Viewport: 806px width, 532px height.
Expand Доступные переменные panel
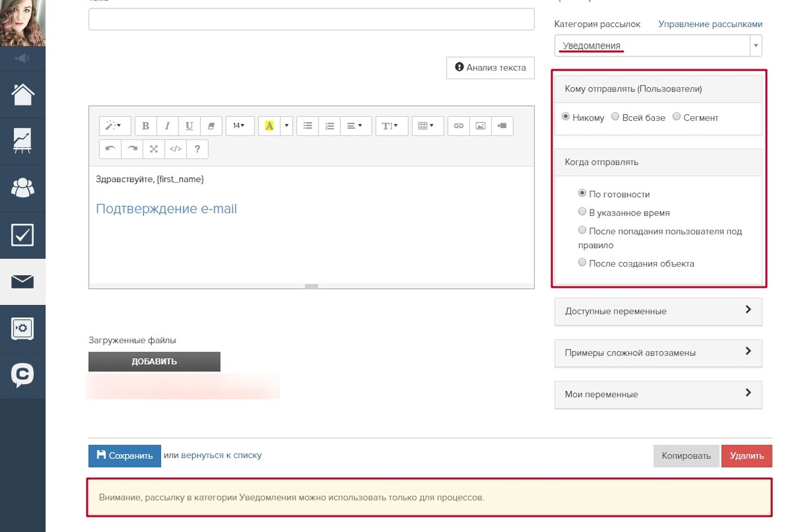coord(658,311)
